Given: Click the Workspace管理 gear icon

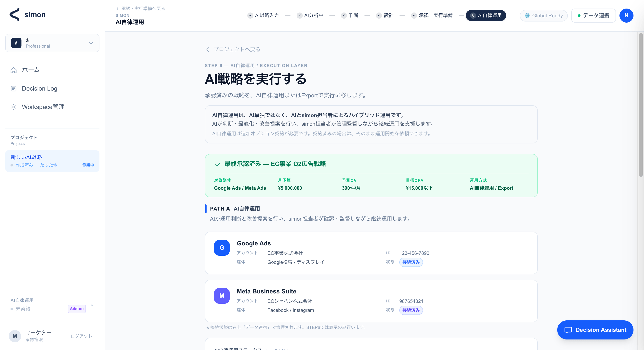Looking at the screenshot, I should point(14,107).
